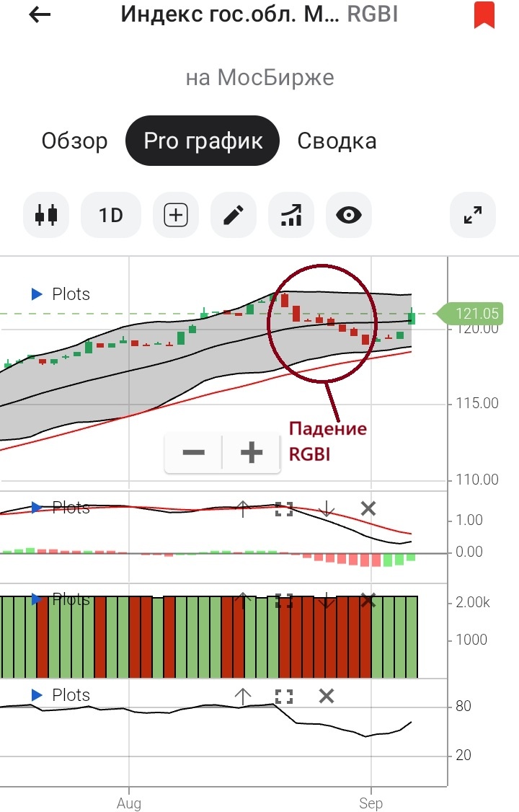Zoom out using the minus button
The height and width of the screenshot is (812, 519).
coord(193,453)
